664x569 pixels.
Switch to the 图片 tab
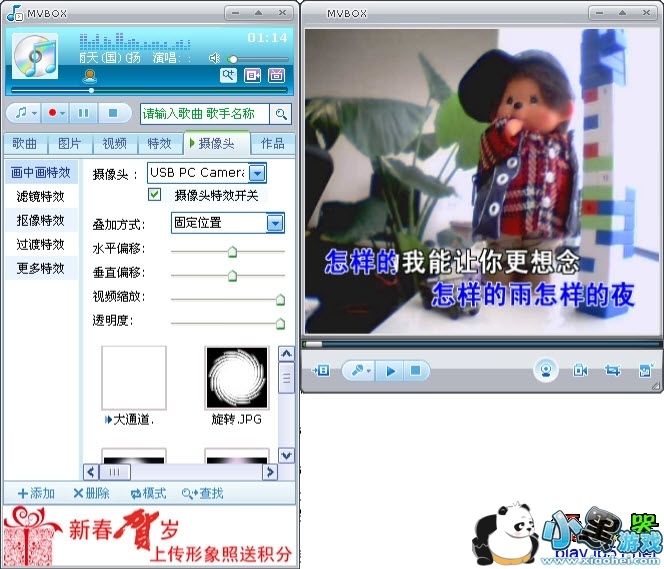pos(70,144)
